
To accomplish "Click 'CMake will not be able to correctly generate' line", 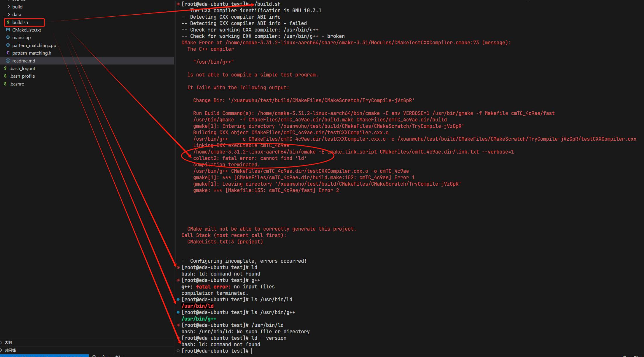I will coord(272,229).
